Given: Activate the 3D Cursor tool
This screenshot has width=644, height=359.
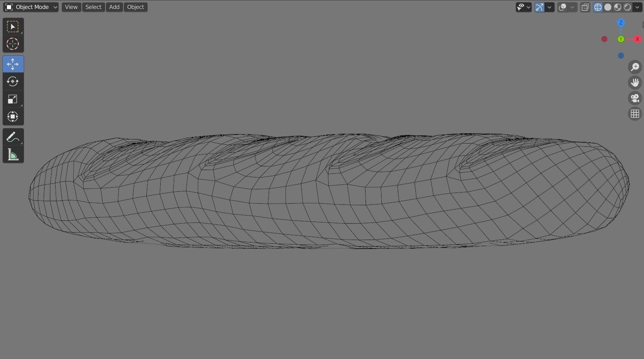Looking at the screenshot, I should pyautogui.click(x=13, y=44).
